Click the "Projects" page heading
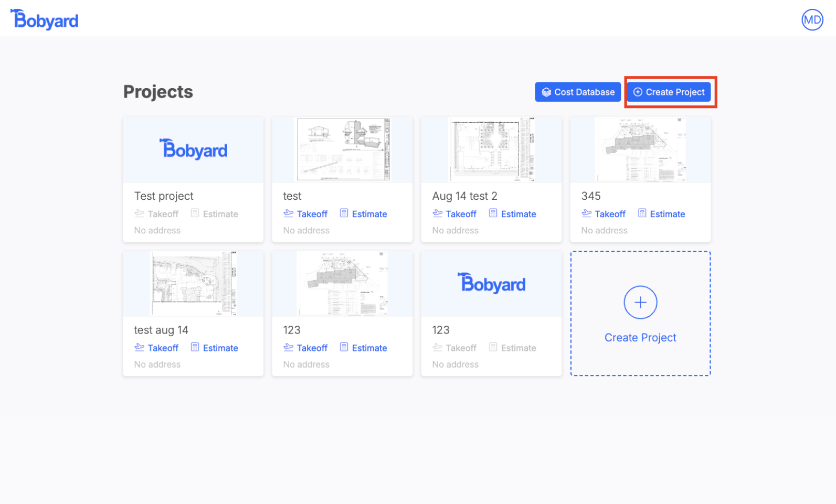 [x=158, y=92]
